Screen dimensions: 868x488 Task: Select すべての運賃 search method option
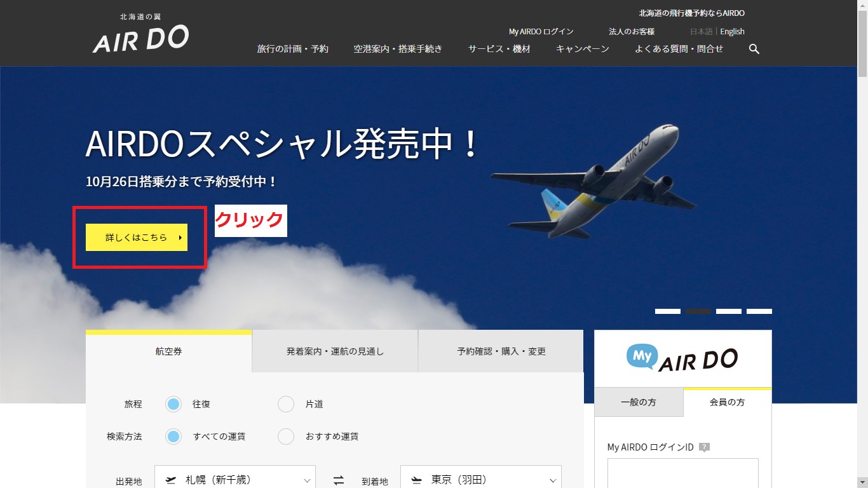click(173, 437)
